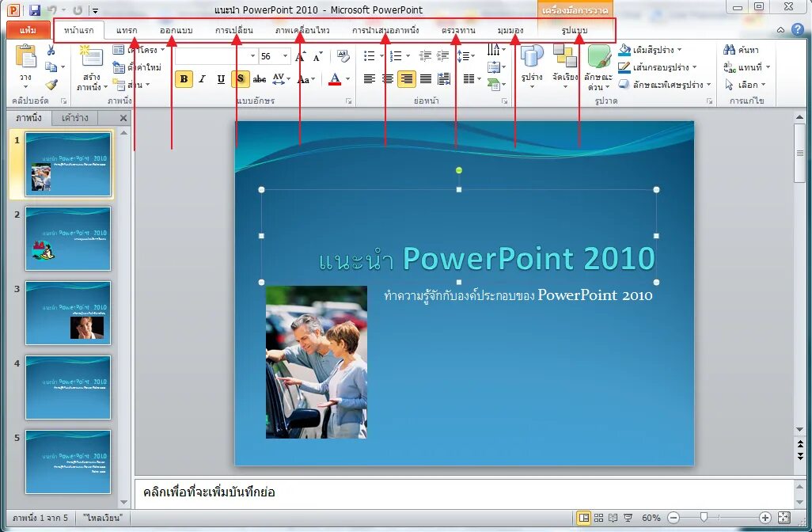The height and width of the screenshot is (532, 812).
Task: Expand the Numbering dropdown arrow
Action: 408,56
